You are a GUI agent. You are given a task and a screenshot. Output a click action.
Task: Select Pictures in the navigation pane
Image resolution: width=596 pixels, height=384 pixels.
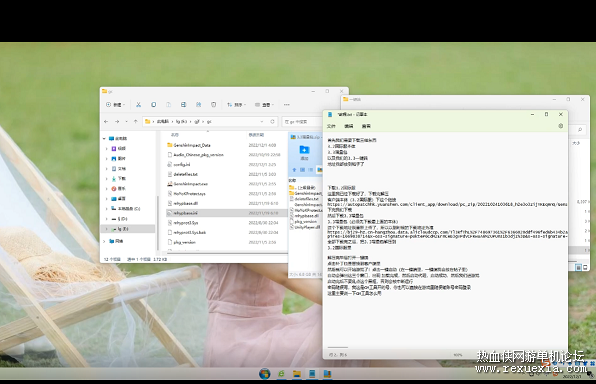tap(119, 159)
